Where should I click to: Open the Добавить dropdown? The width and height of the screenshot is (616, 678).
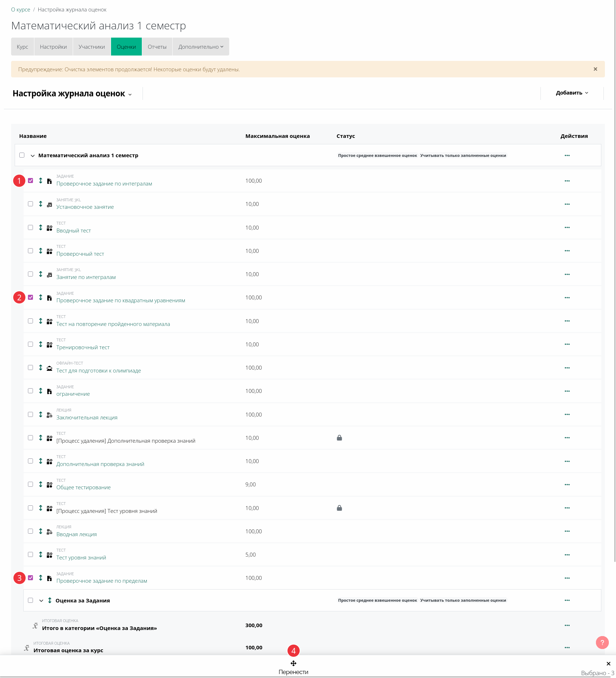(572, 93)
